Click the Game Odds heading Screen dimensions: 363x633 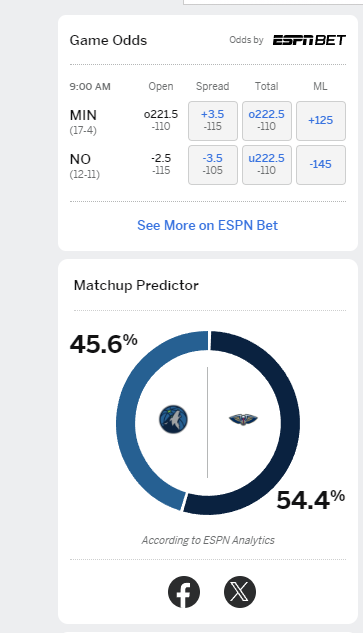pyautogui.click(x=108, y=40)
